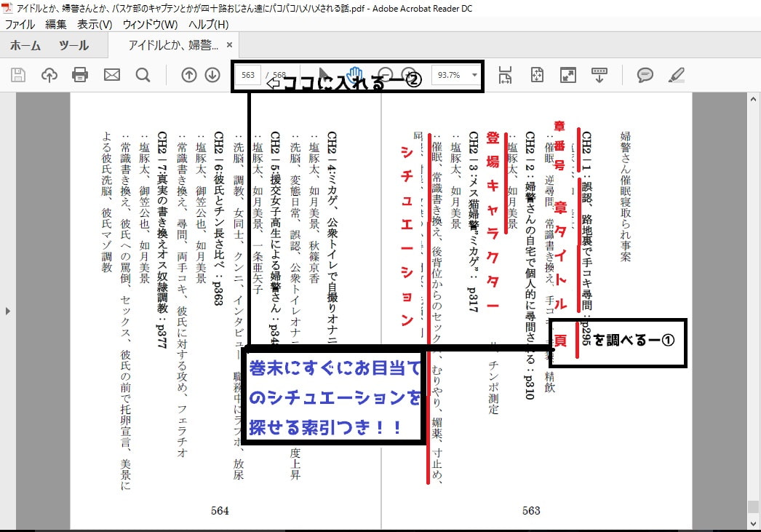Click the fit width scrolling mode icon
761x532 pixels.
[x=505, y=75]
